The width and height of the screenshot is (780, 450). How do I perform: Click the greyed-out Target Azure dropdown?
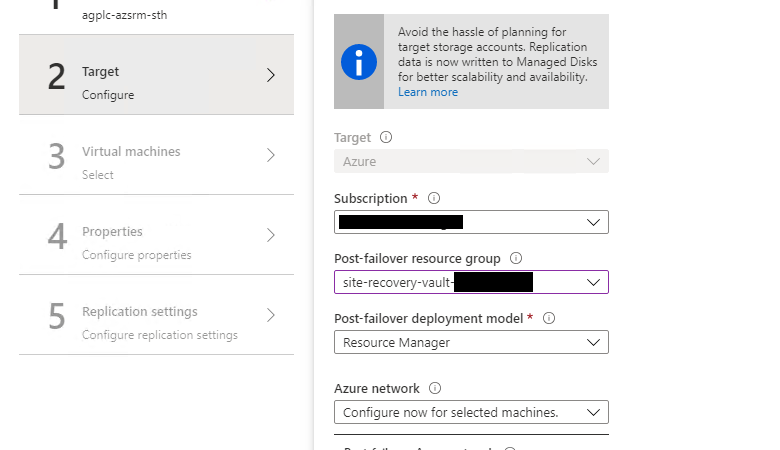tap(471, 161)
